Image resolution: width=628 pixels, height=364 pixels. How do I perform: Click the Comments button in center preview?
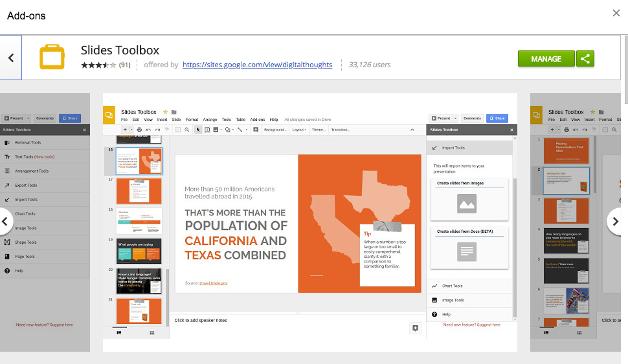(x=472, y=118)
